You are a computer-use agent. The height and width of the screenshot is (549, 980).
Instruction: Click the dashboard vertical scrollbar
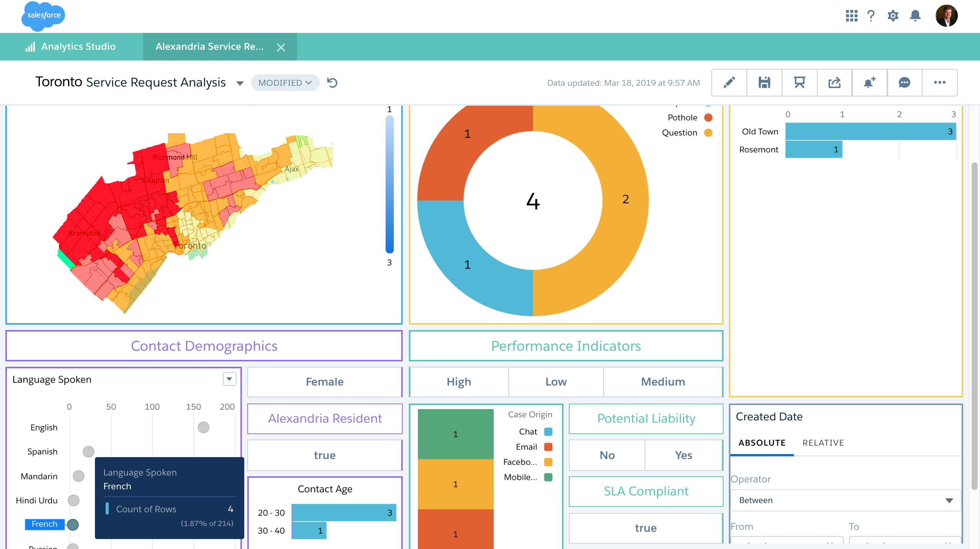[x=975, y=326]
